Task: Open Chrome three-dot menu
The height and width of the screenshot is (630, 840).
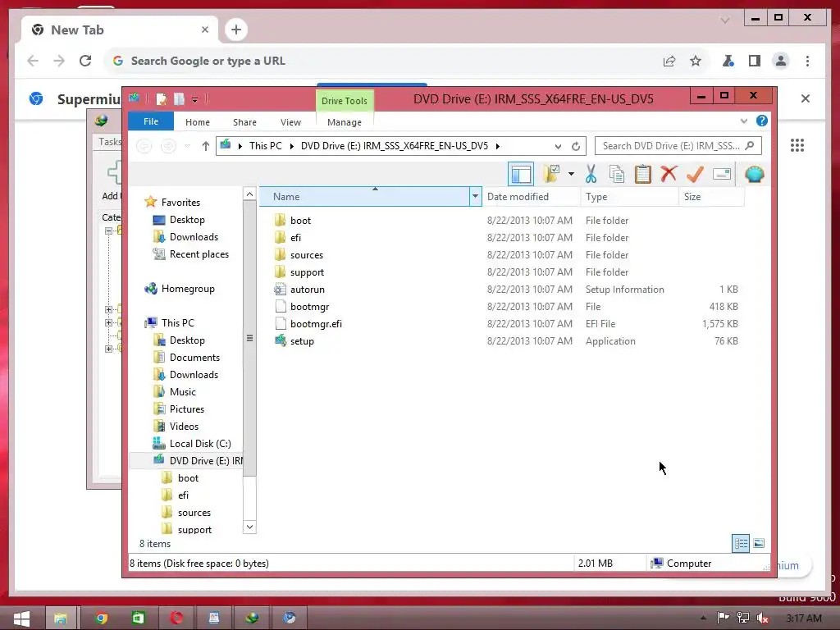Action: pyautogui.click(x=807, y=61)
